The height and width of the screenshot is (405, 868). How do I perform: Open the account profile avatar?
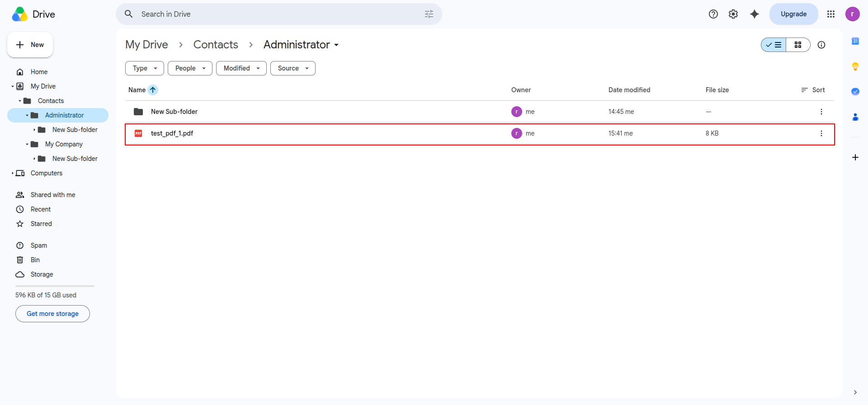click(x=853, y=14)
